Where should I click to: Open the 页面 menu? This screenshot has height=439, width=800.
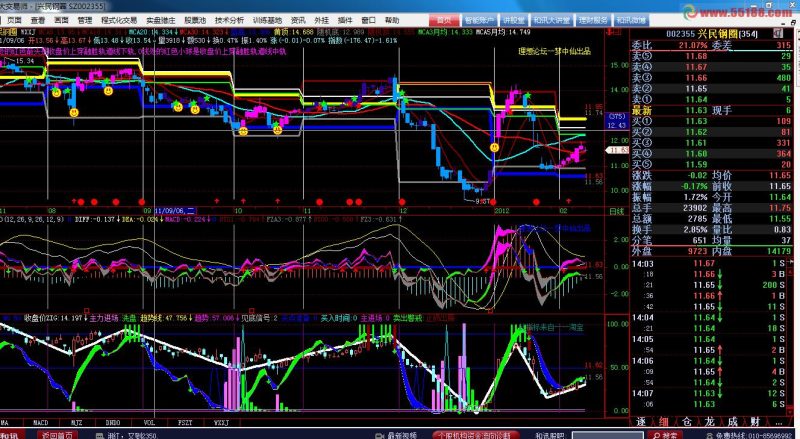[14, 20]
